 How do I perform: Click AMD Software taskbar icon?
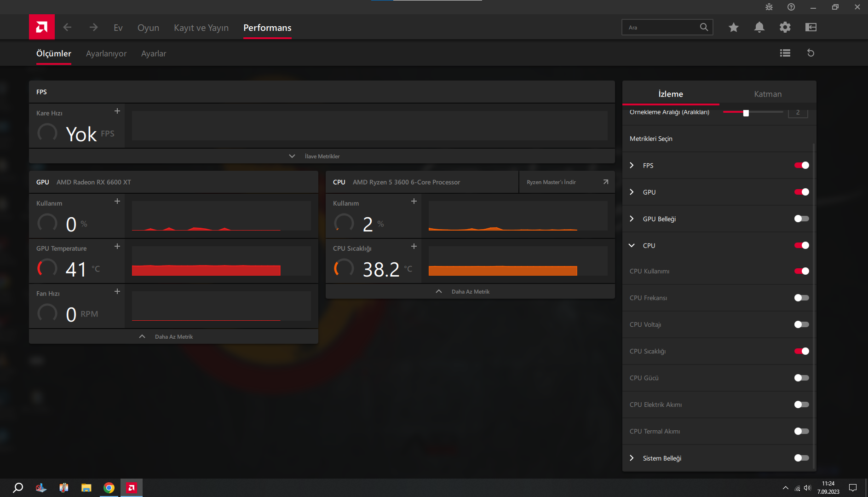point(132,488)
